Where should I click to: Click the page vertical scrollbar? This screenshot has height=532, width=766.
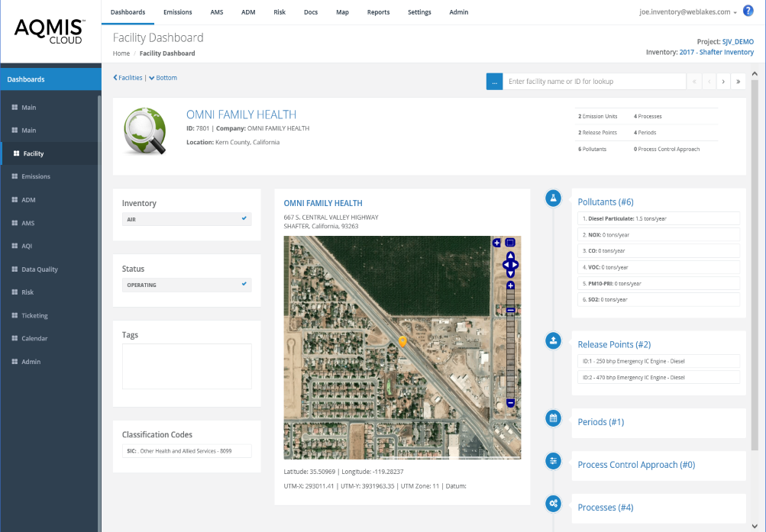click(x=755, y=266)
